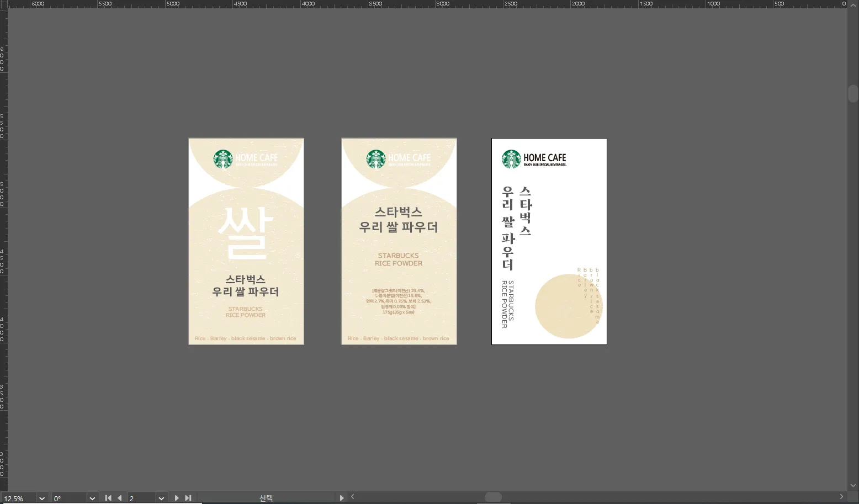Screen dimensions: 859x504
Task: Click the horizontal scrollbar left arrow
Action: tap(353, 497)
